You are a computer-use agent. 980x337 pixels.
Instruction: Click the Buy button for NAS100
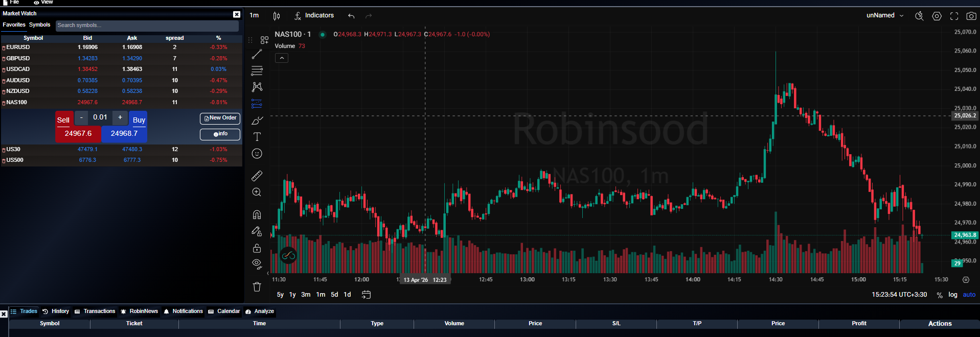point(138,119)
